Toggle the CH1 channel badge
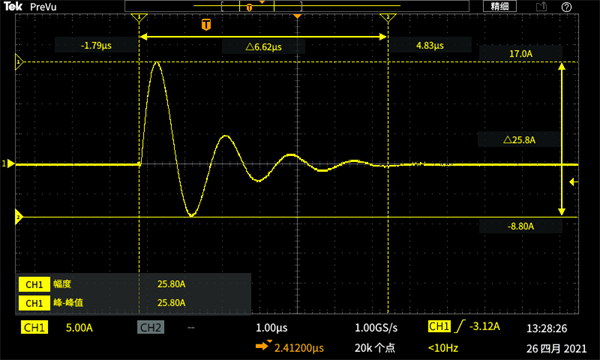The image size is (600, 360). [x=34, y=327]
